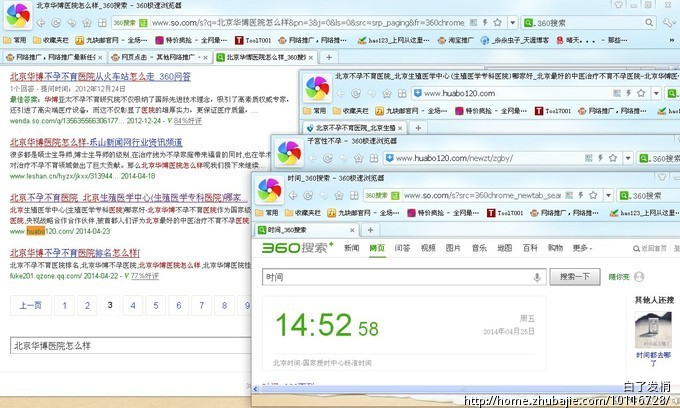The image size is (680, 408).
Task: Select 百科 category on 360搜索 page
Action: coord(530,248)
